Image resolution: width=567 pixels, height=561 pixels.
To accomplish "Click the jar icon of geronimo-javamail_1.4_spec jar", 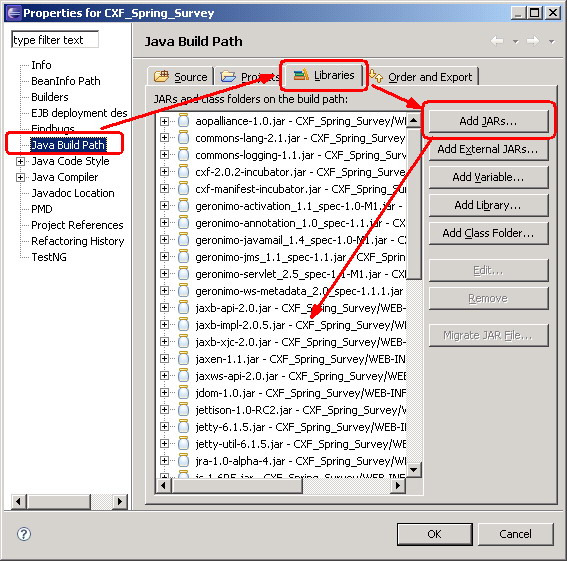I will tap(183, 240).
